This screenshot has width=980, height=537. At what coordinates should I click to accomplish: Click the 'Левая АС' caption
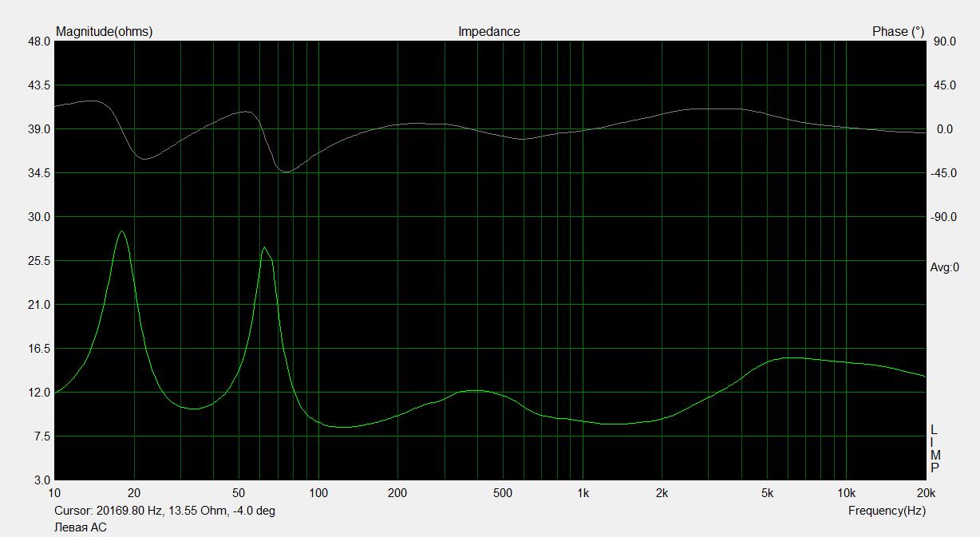pyautogui.click(x=80, y=527)
